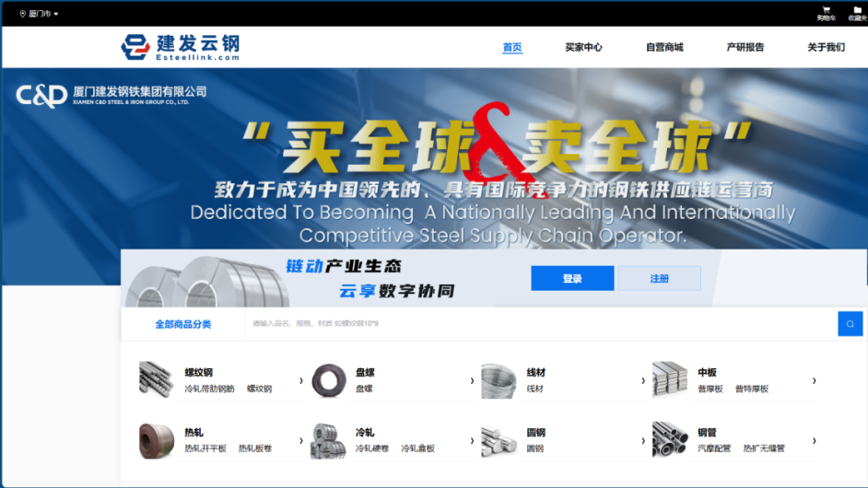
Task: Select the 热轧 hot-rolled coil image
Action: tap(156, 440)
